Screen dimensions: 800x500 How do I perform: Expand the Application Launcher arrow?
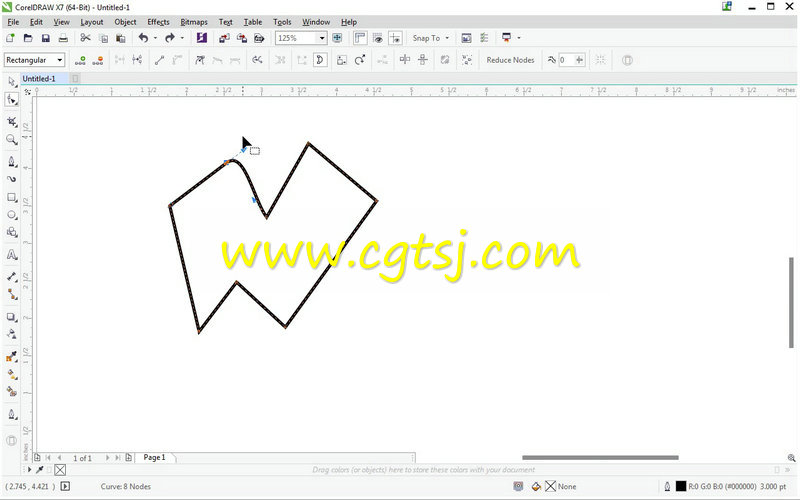(519, 38)
